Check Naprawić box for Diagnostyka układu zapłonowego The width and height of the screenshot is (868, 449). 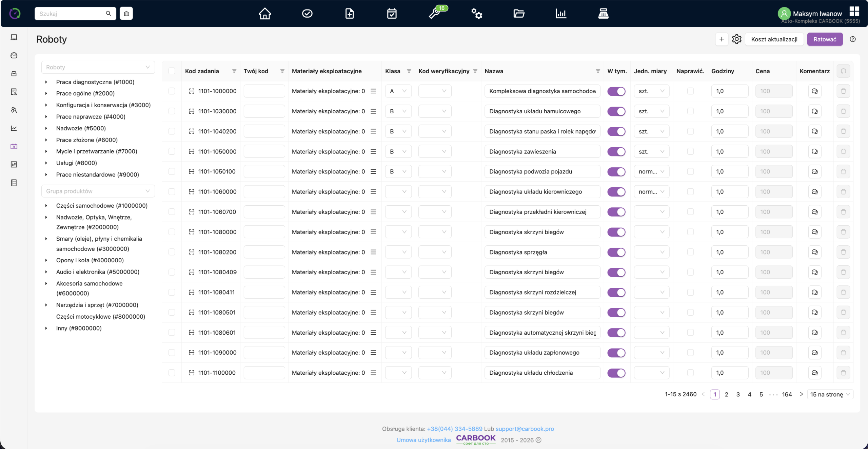(x=690, y=353)
